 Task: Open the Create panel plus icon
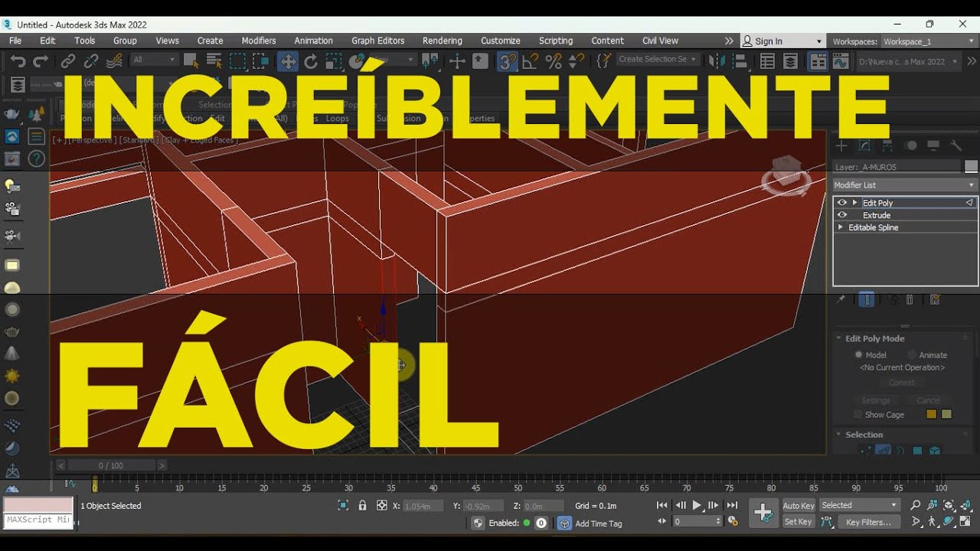point(841,145)
